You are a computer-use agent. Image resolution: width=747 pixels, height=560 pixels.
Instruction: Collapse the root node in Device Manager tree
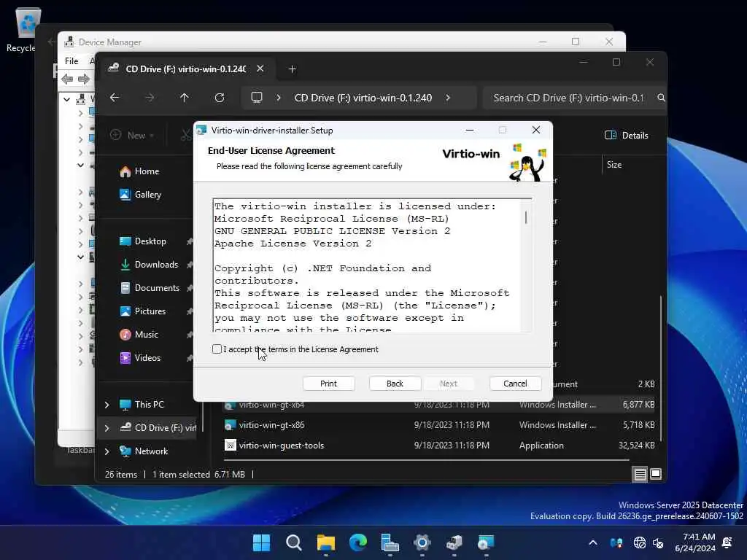tap(67, 99)
